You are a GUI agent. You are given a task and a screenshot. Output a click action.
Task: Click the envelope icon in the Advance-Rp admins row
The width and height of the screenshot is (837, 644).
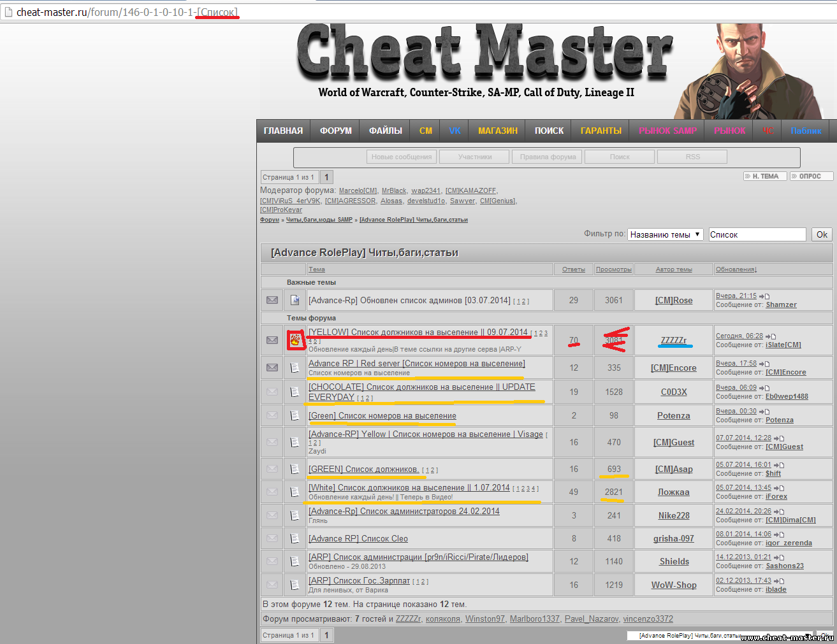pyautogui.click(x=272, y=300)
